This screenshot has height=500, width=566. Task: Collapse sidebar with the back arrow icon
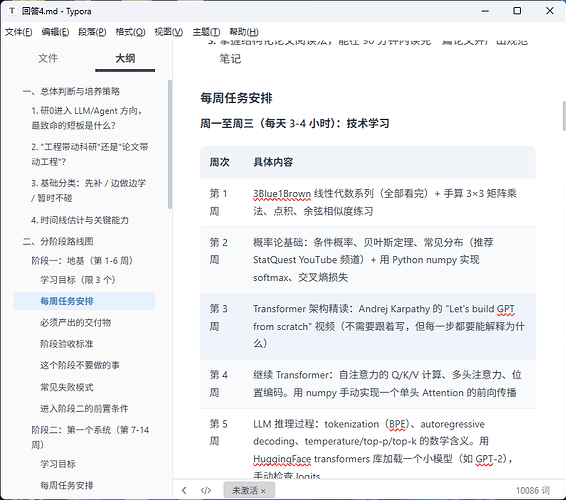tap(184, 490)
